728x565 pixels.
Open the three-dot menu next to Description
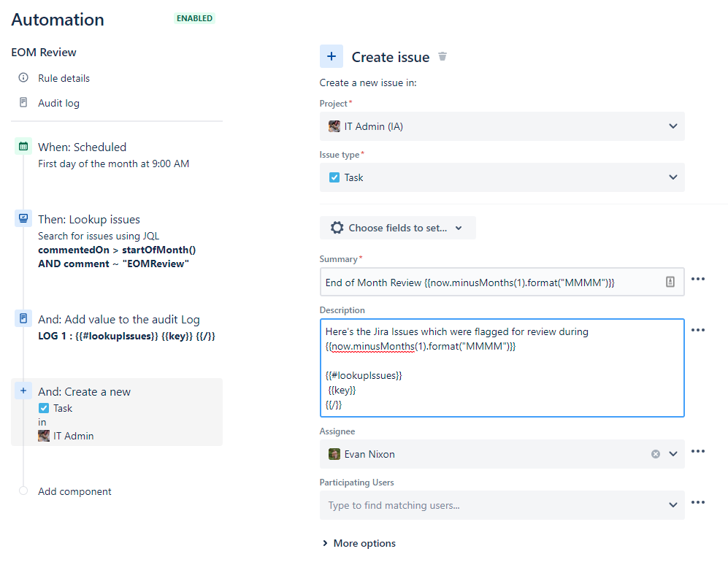point(698,330)
